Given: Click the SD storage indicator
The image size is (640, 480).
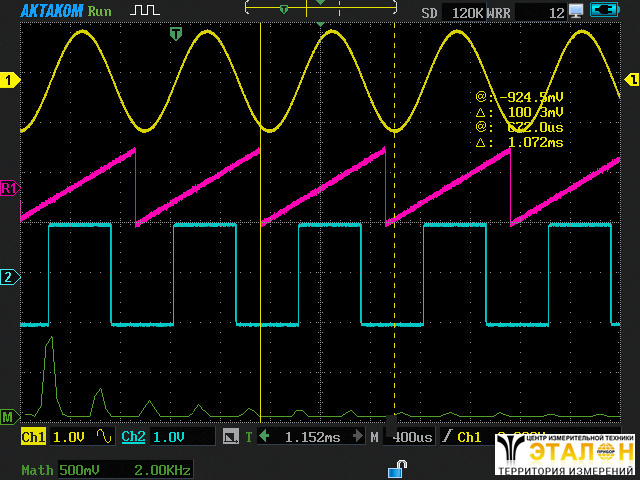Looking at the screenshot, I should click(x=429, y=12).
